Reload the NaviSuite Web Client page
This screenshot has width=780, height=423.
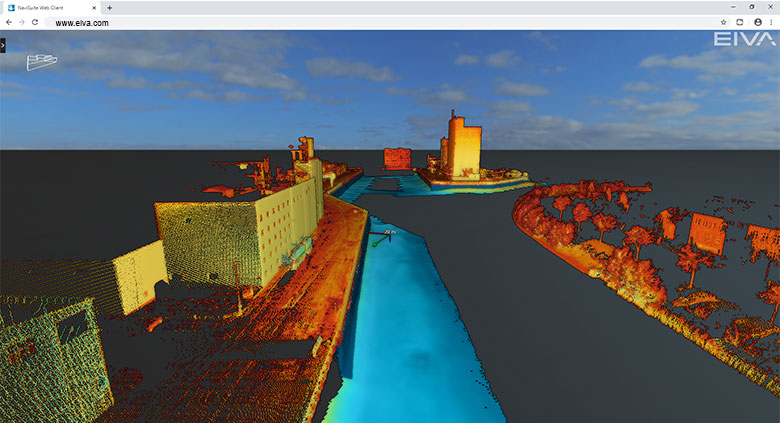tap(35, 22)
